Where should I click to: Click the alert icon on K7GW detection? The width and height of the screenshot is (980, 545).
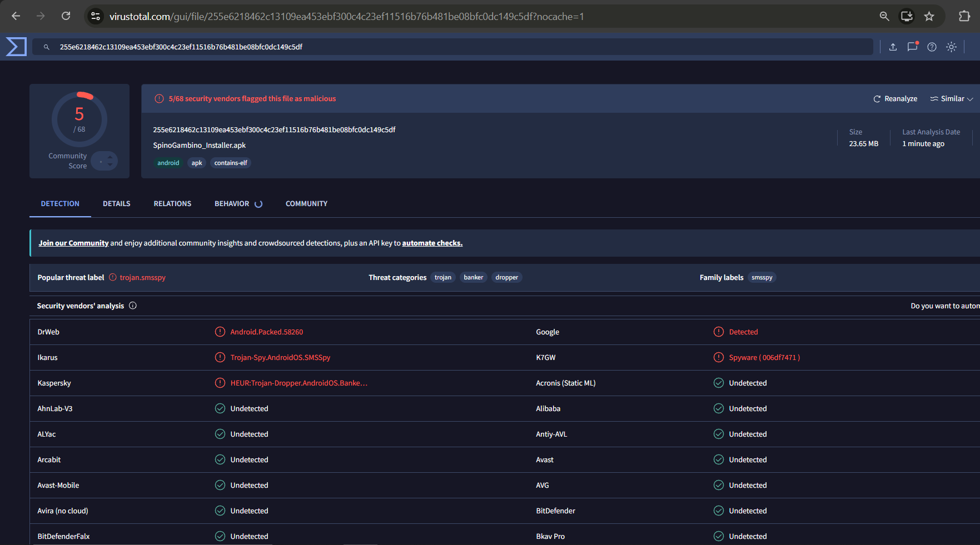pyautogui.click(x=719, y=357)
